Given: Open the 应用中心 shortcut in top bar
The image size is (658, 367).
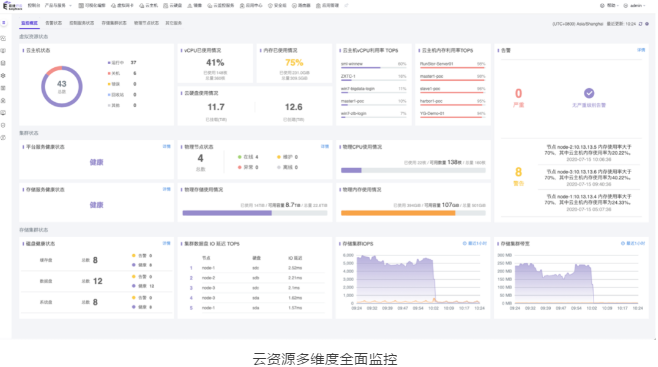Looking at the screenshot, I should (x=251, y=5).
